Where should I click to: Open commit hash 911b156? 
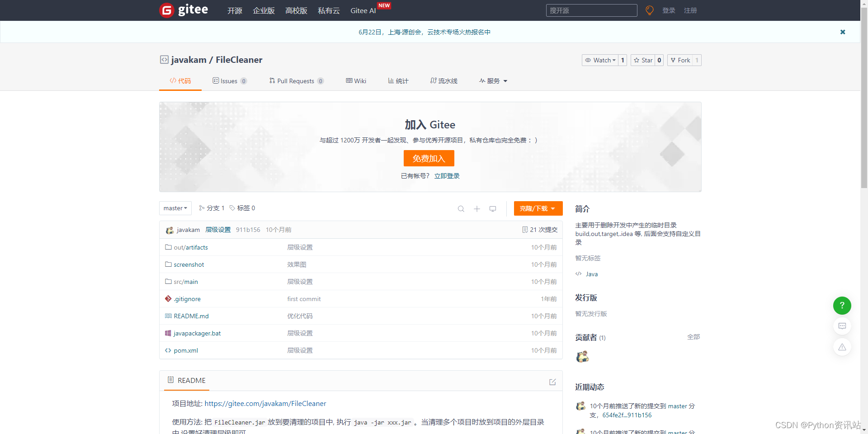point(248,230)
